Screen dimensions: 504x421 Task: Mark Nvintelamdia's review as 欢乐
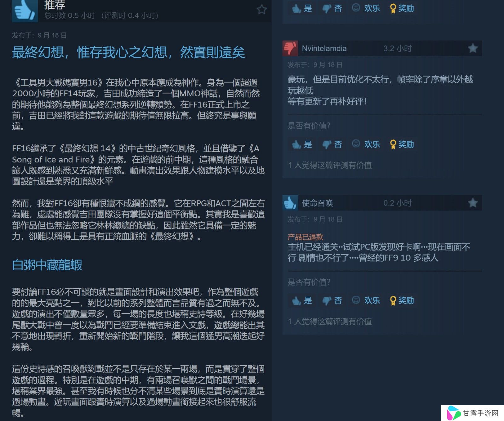coord(366,144)
